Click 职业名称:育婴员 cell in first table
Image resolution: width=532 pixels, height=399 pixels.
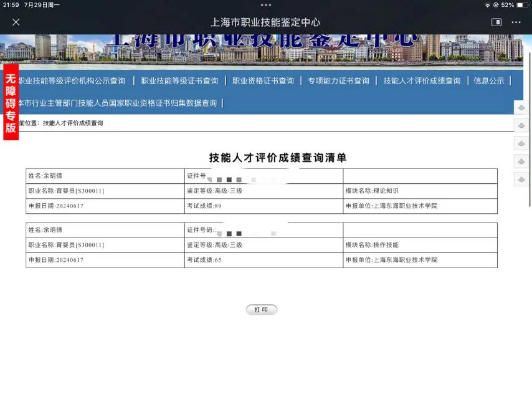tap(105, 191)
